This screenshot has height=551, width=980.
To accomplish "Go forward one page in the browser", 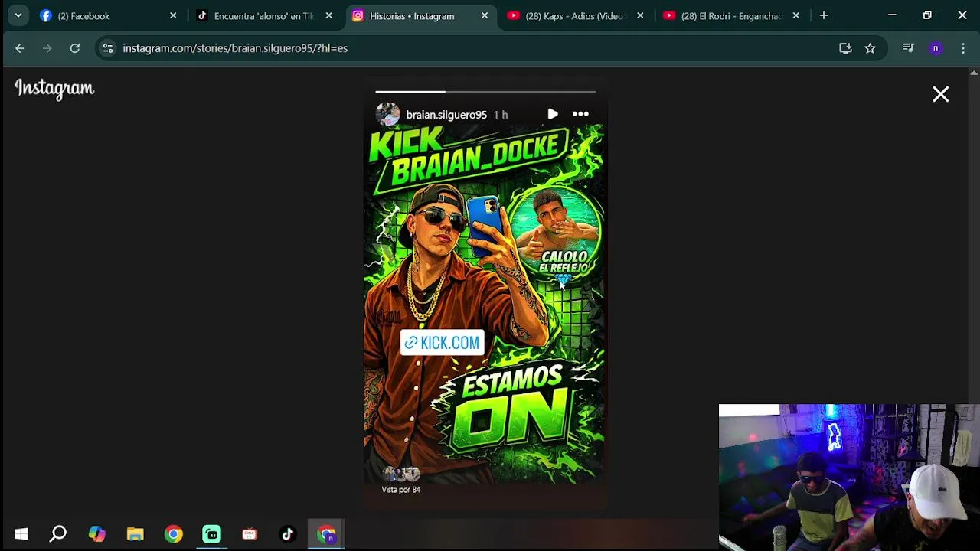I will 47,48.
